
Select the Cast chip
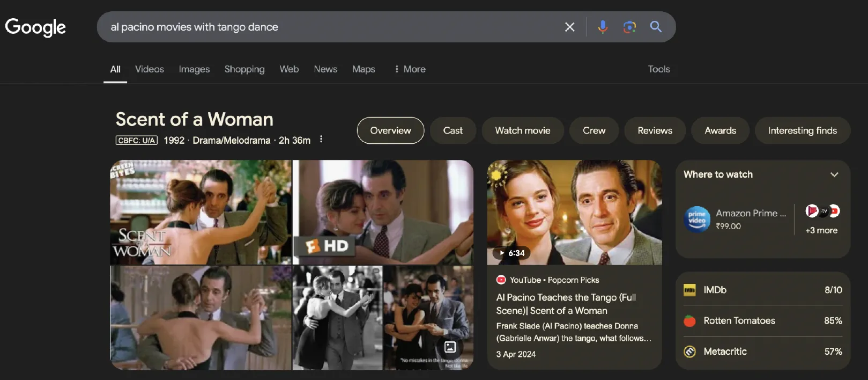pyautogui.click(x=452, y=130)
